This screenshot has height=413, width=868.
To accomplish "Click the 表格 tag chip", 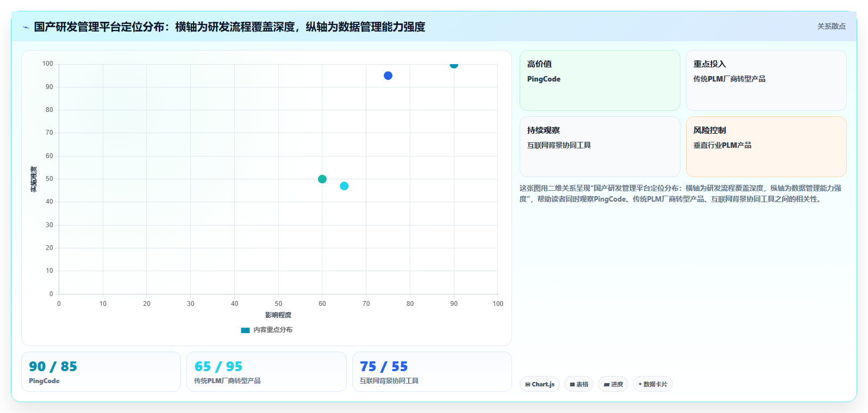I will pyautogui.click(x=579, y=384).
